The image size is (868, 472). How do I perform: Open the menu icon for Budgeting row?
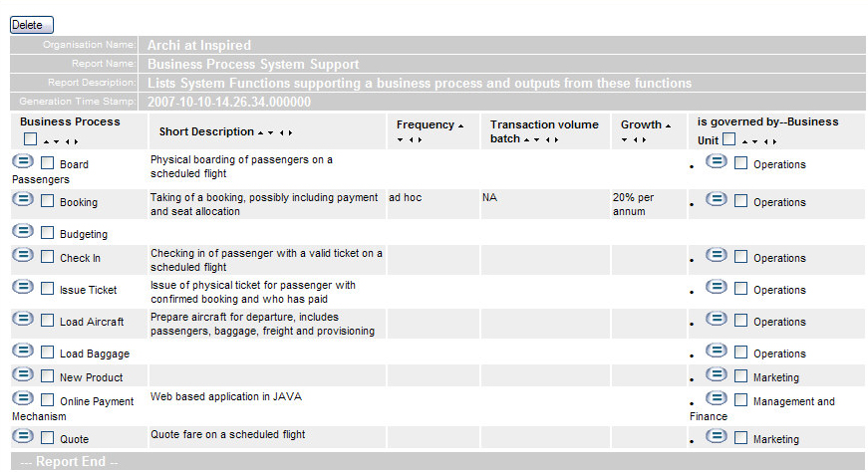22,232
